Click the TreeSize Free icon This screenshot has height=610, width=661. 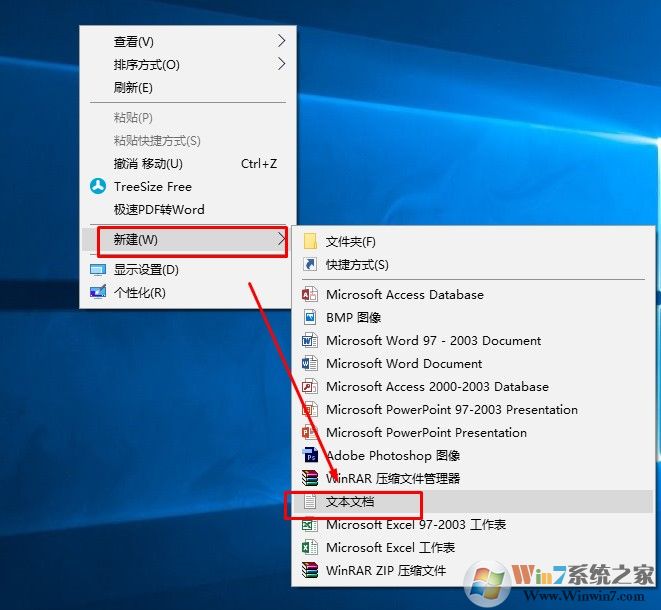(x=98, y=186)
